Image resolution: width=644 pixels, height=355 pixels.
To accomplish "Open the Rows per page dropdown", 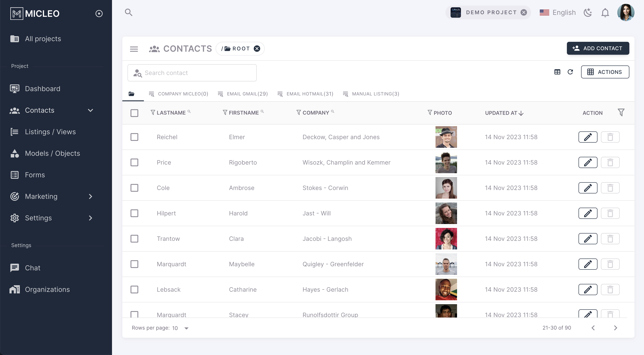I will click(x=186, y=328).
